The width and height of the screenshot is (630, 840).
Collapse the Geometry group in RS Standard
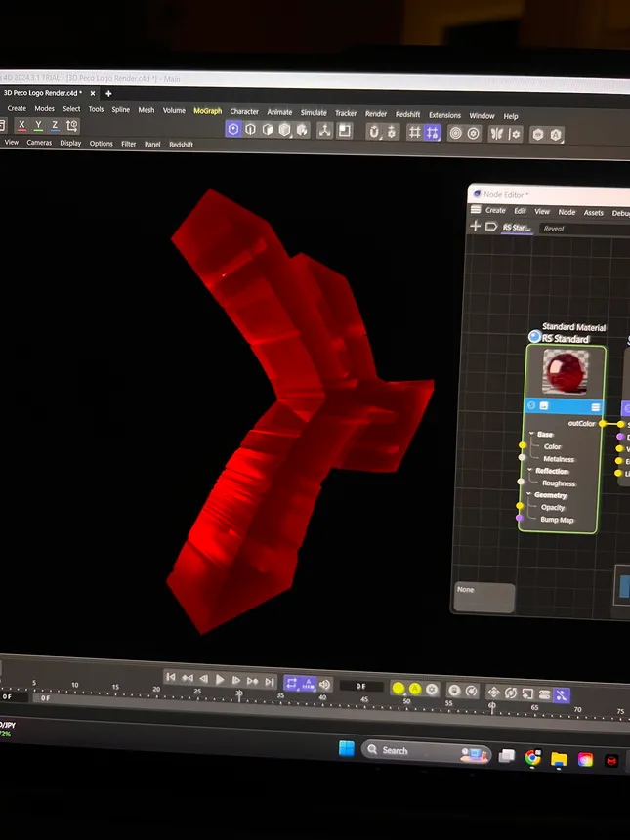[x=528, y=494]
